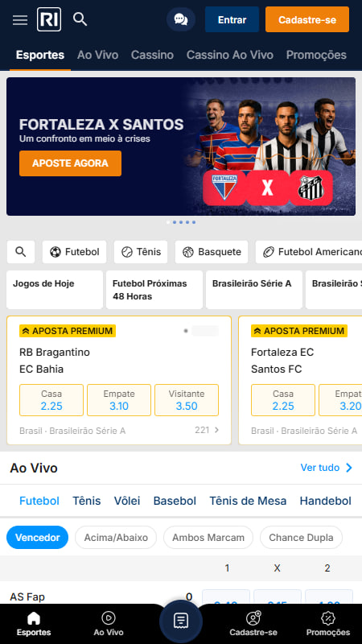The width and height of the screenshot is (362, 644).
Task: Select the Futebol Próximas 48 Horas card
Action: pyautogui.click(x=154, y=290)
